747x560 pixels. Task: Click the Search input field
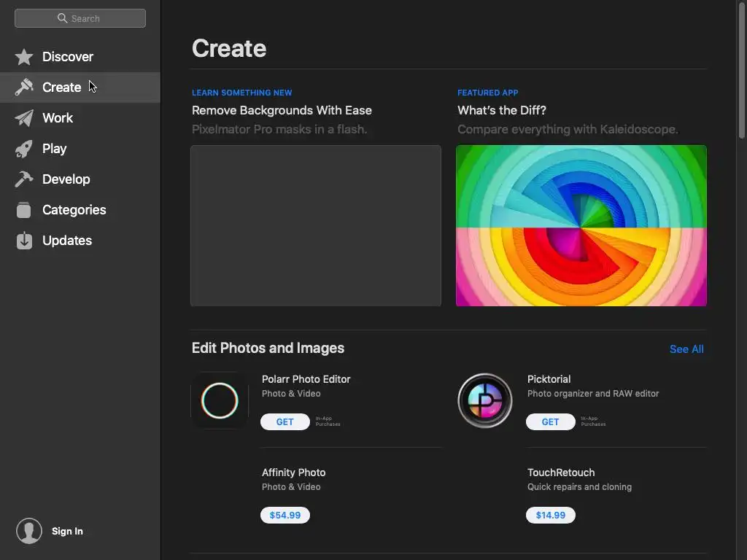coord(80,18)
